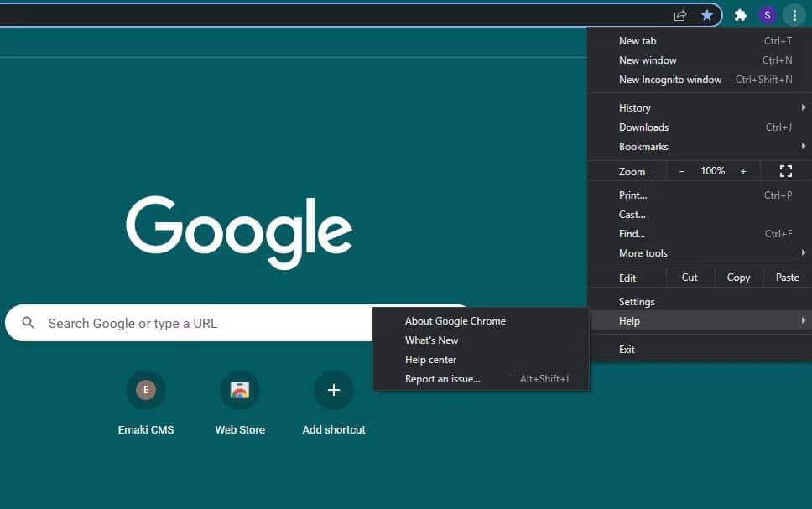The image size is (812, 509).
Task: Select About Google Chrome
Action: click(455, 320)
